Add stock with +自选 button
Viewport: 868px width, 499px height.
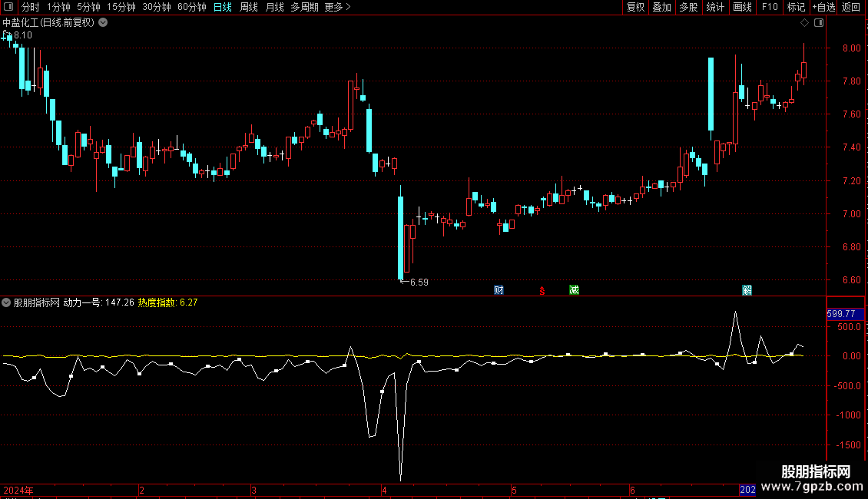pyautogui.click(x=823, y=7)
